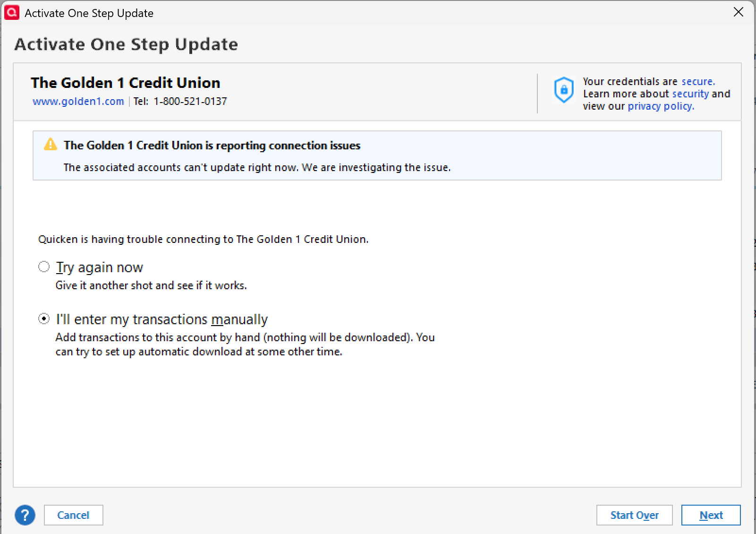Click 'Give it another shot' description
The image size is (756, 534).
(151, 285)
